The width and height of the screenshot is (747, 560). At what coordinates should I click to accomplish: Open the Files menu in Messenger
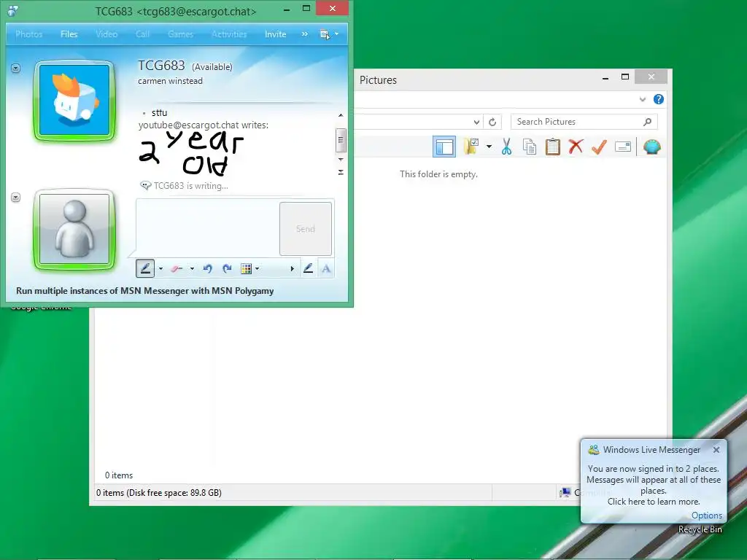[69, 34]
